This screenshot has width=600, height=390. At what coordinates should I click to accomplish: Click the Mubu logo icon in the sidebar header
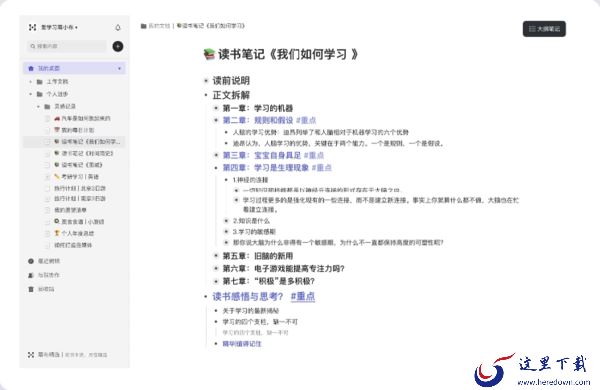tap(32, 27)
